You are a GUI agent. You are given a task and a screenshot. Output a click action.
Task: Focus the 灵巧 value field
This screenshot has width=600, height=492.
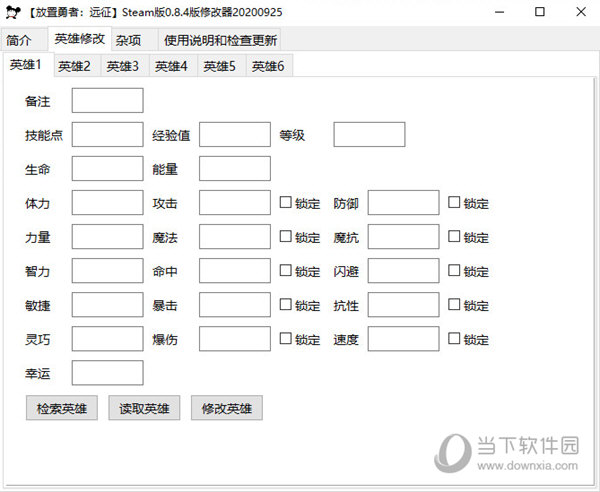[108, 339]
